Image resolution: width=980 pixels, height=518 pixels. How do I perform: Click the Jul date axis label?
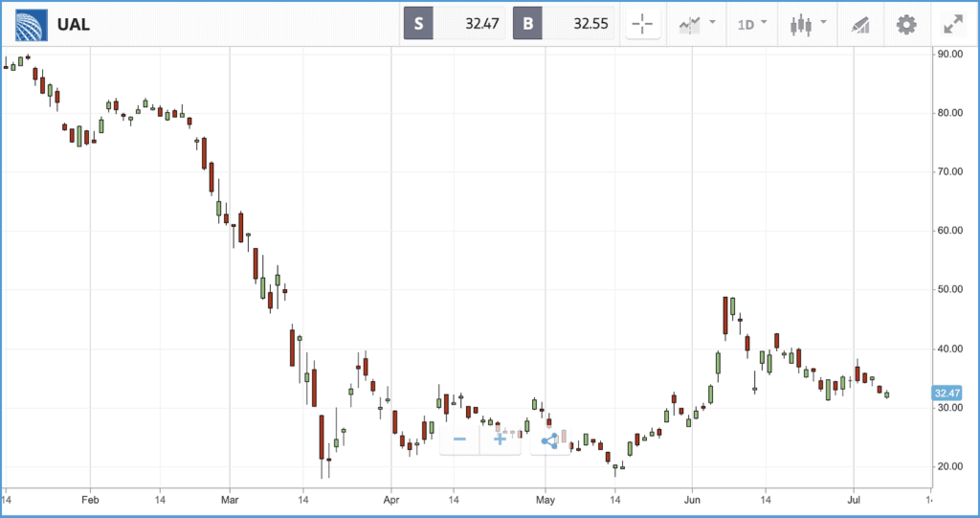(x=853, y=500)
